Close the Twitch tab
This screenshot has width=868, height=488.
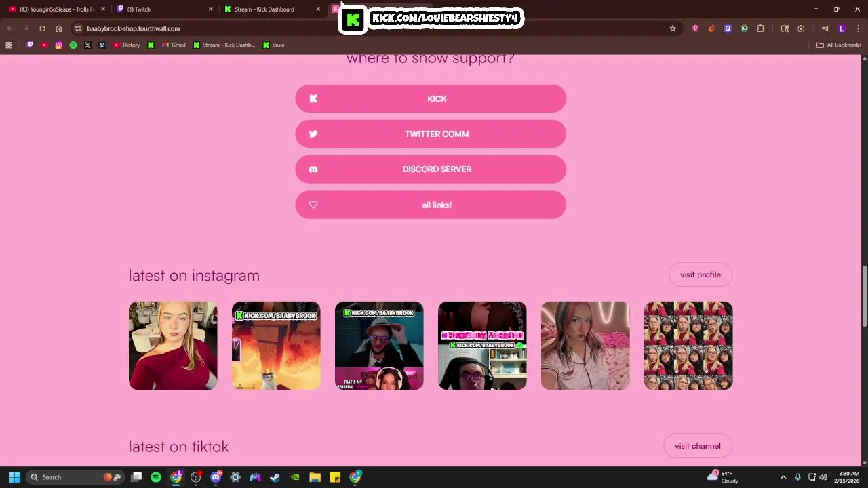pos(210,9)
